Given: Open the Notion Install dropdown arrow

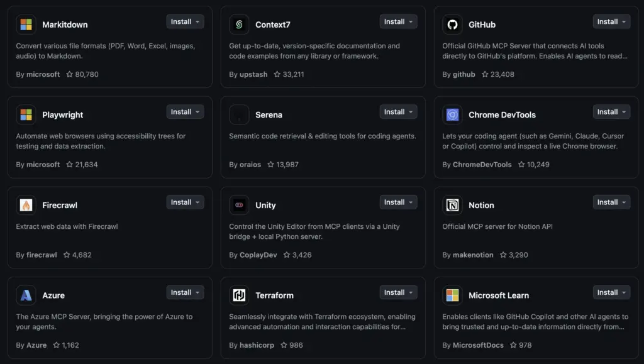Looking at the screenshot, I should 625,202.
